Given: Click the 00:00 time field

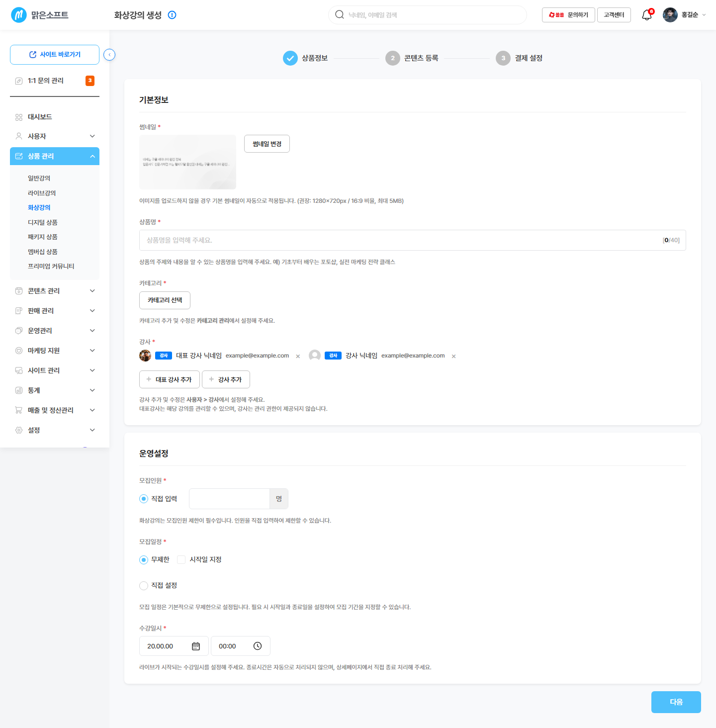Looking at the screenshot, I should [241, 646].
